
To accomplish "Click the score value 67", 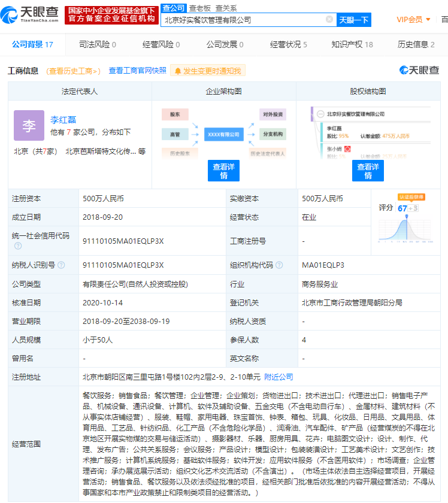I will pyautogui.click(x=402, y=208).
